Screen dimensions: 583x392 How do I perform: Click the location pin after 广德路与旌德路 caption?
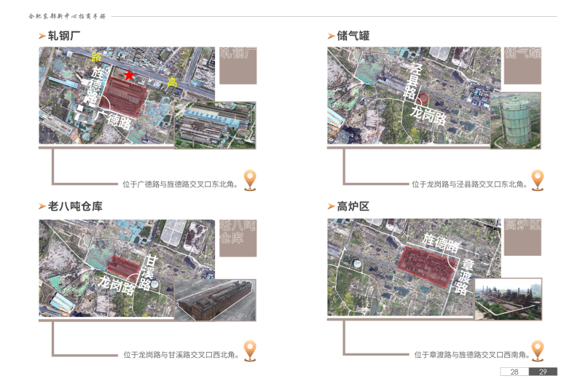click(x=250, y=180)
